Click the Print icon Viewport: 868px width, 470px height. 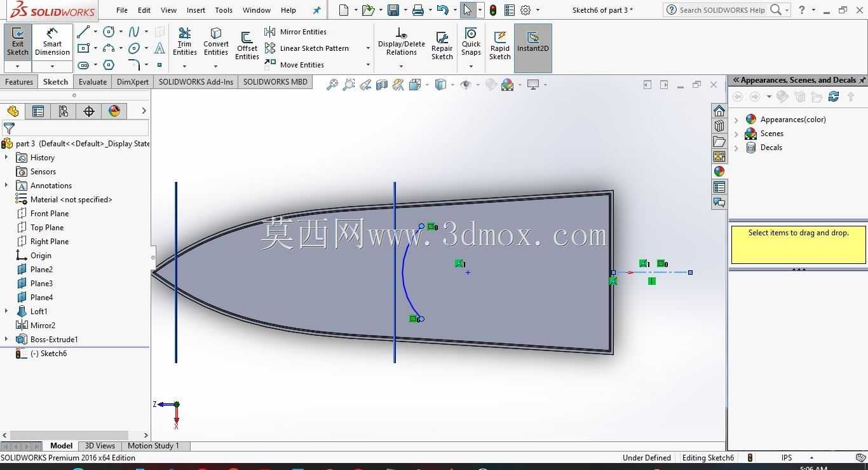tap(417, 10)
